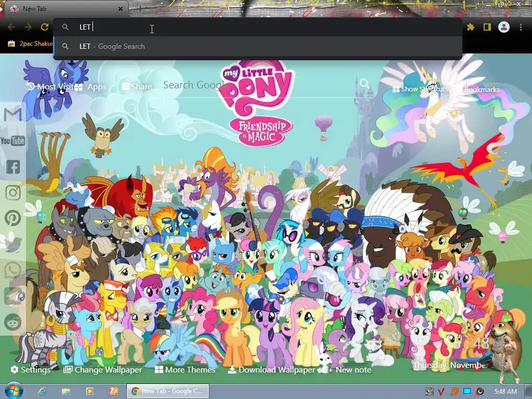Go forward with the browser forward arrow
Screen dimensions: 532x399
point(28,27)
